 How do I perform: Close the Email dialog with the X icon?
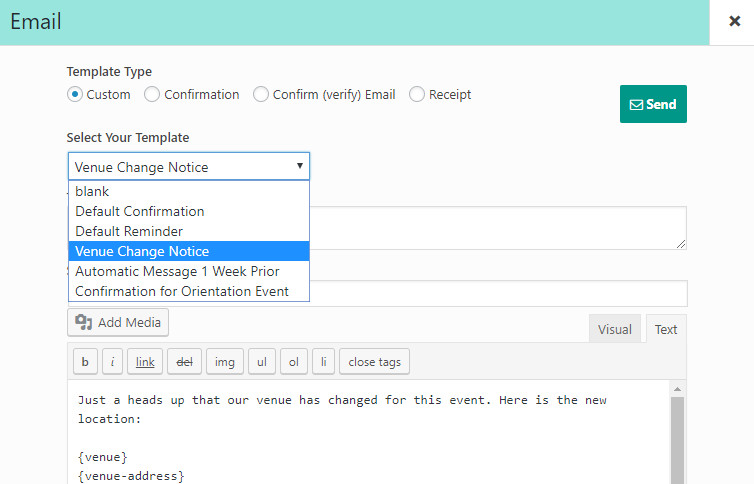[734, 21]
